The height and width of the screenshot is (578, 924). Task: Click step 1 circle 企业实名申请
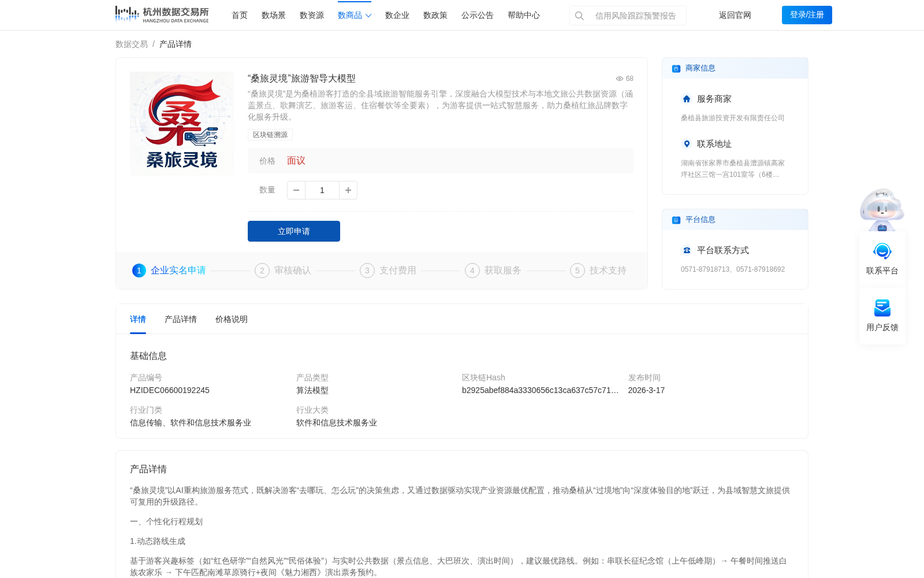139,271
